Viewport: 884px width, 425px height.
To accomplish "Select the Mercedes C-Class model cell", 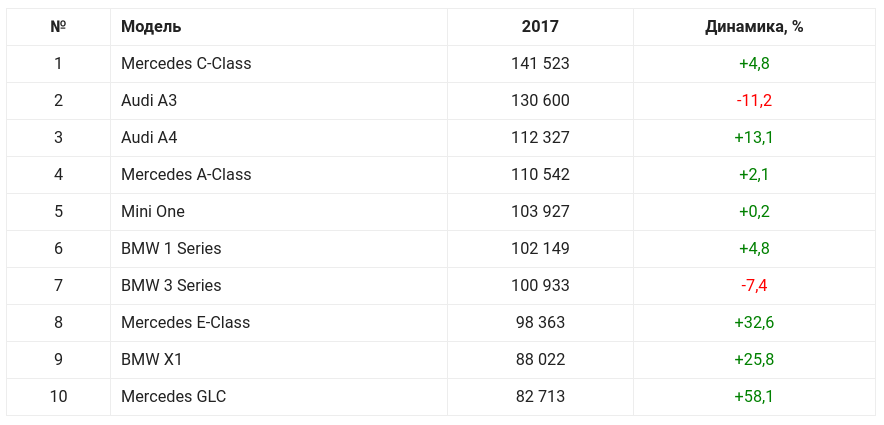I will 186,64.
